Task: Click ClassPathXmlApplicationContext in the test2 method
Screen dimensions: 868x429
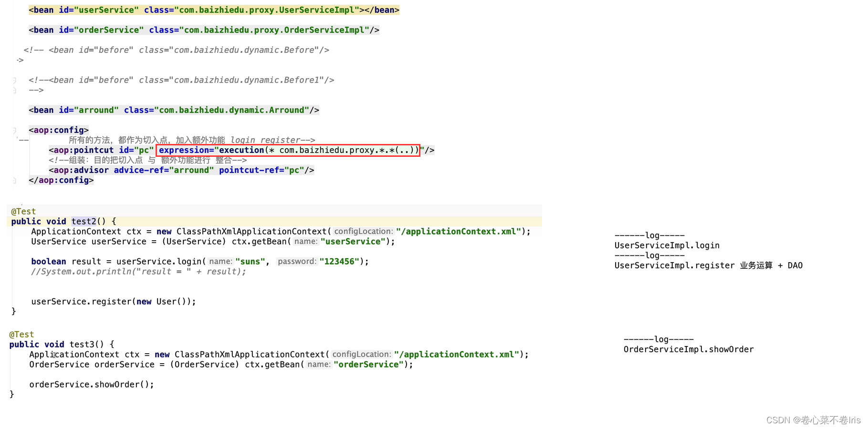Action: tap(251, 231)
